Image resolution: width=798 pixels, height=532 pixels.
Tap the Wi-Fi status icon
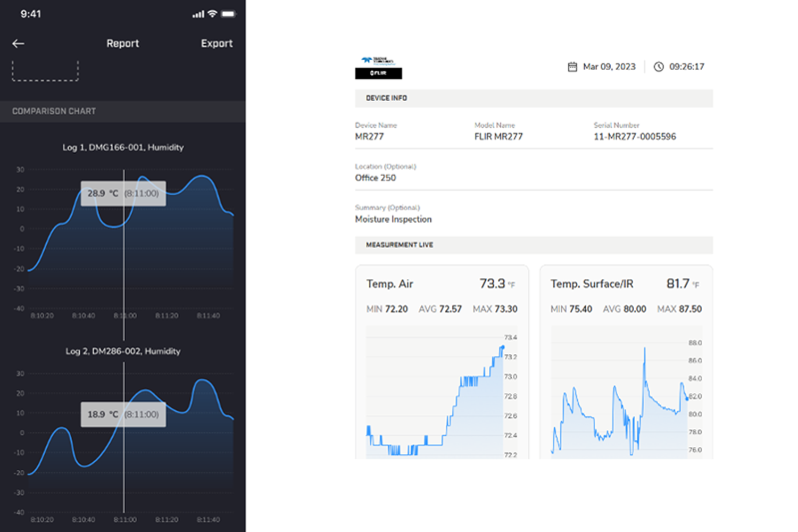(x=212, y=14)
